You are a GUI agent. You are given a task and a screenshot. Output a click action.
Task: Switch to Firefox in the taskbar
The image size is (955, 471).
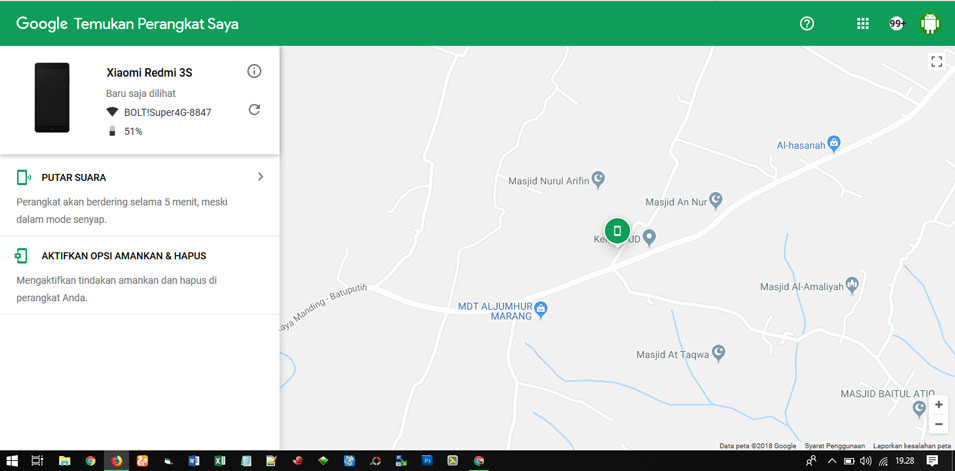(x=116, y=461)
